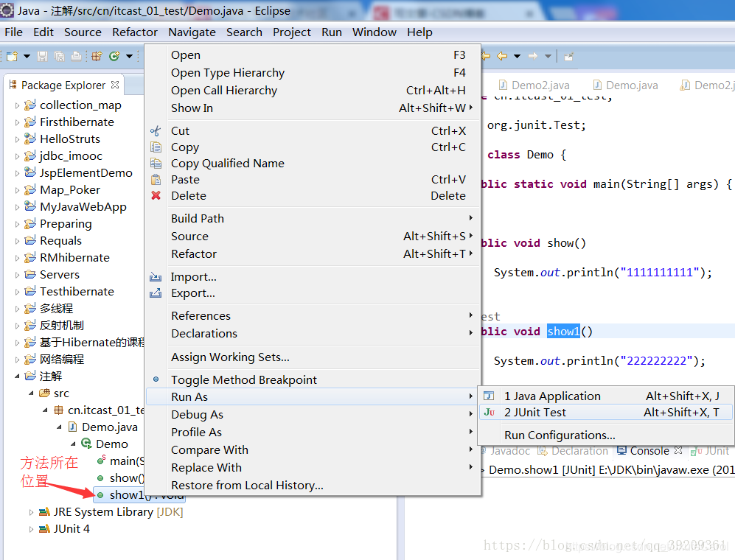The image size is (735, 560).
Task: Click the JUnit 4 library icon
Action: point(44,528)
